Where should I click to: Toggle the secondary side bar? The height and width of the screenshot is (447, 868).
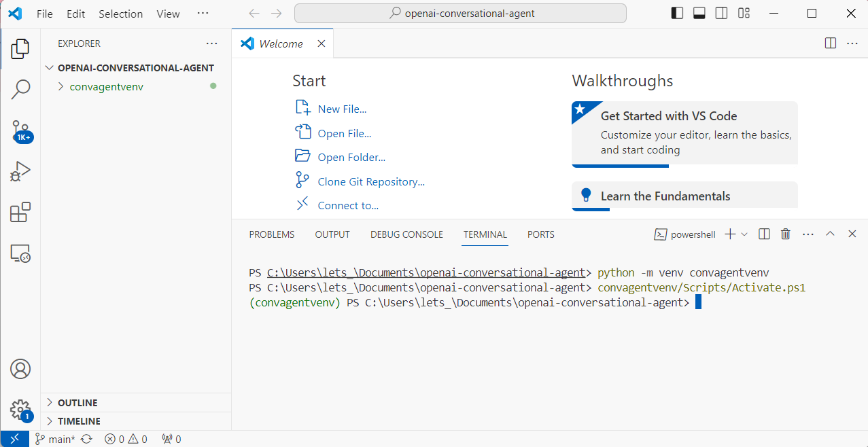[721, 13]
